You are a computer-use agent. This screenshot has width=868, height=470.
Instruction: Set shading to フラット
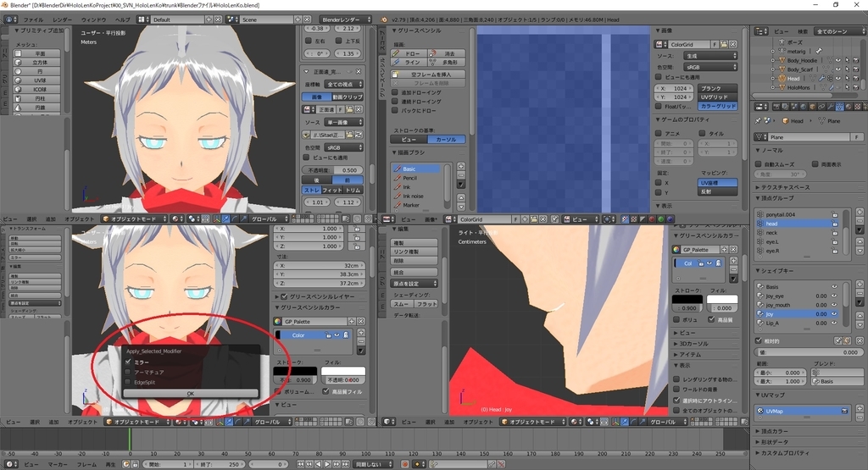coord(426,303)
